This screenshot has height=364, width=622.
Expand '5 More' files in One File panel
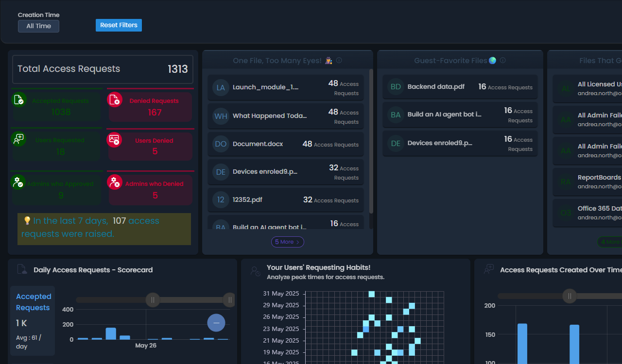[287, 242]
